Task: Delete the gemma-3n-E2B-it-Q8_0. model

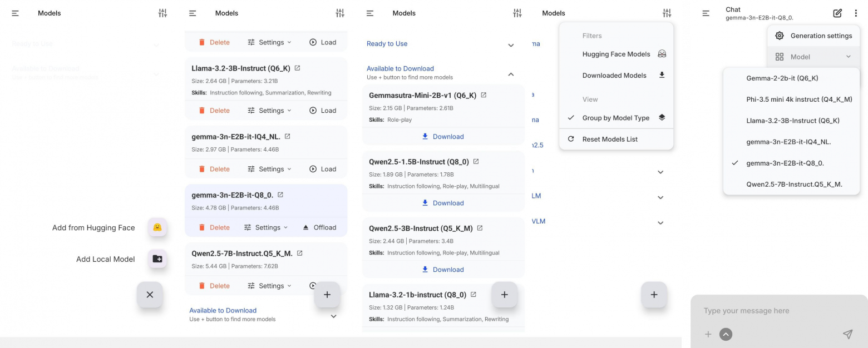Action: [214, 227]
